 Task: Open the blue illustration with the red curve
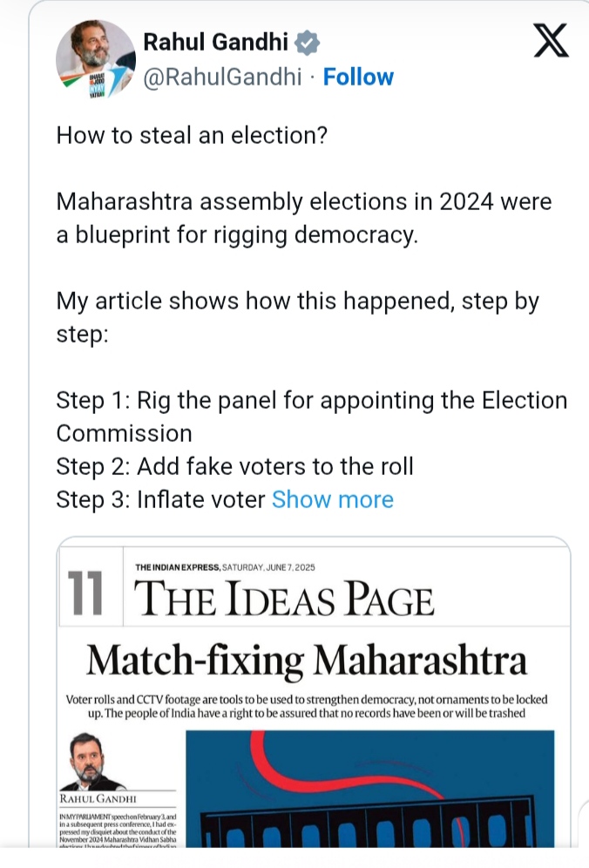pos(369,789)
